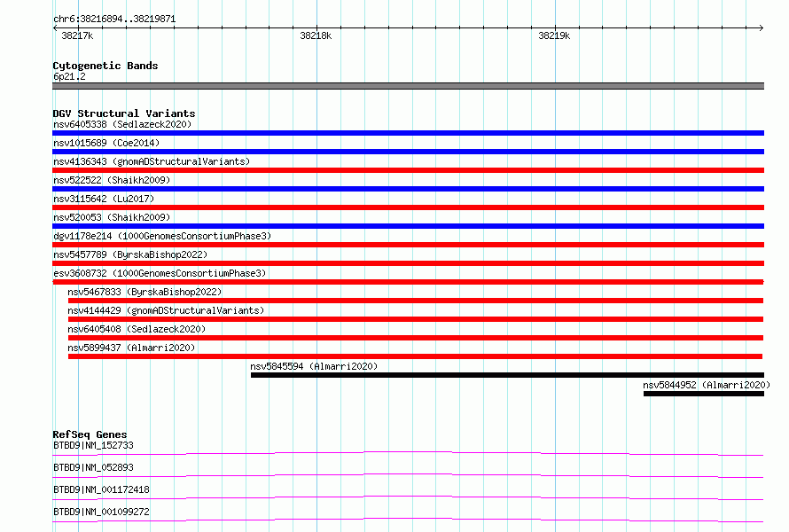Click the nsv3115642 (Lu2017) label
789x532 pixels.
pos(104,199)
